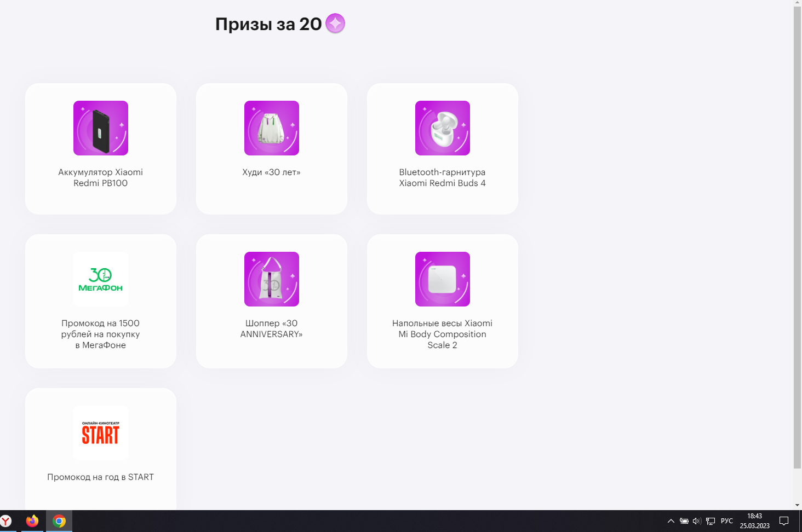Viewport: 802px width, 532px height.
Task: Select the Redmi Buds 4 earbuds image
Action: tap(443, 128)
